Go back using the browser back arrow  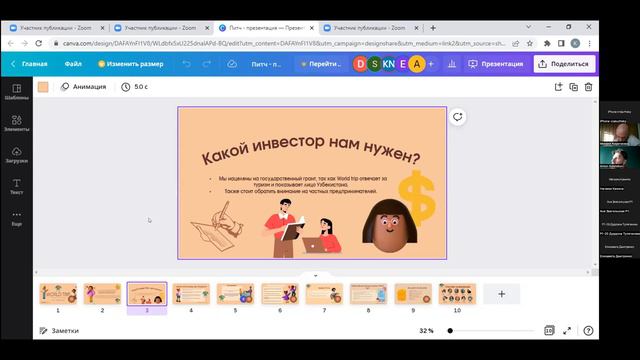click(x=11, y=43)
